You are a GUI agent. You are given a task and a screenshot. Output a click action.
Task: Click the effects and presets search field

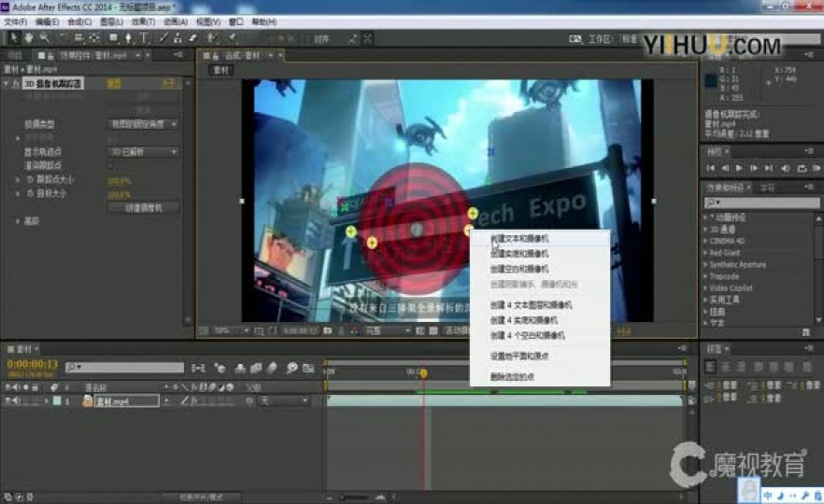tap(761, 203)
